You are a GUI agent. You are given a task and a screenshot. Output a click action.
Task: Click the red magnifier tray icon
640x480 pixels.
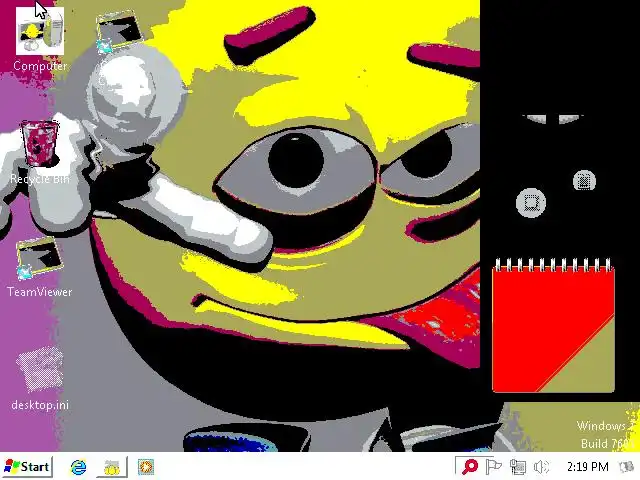click(x=469, y=467)
